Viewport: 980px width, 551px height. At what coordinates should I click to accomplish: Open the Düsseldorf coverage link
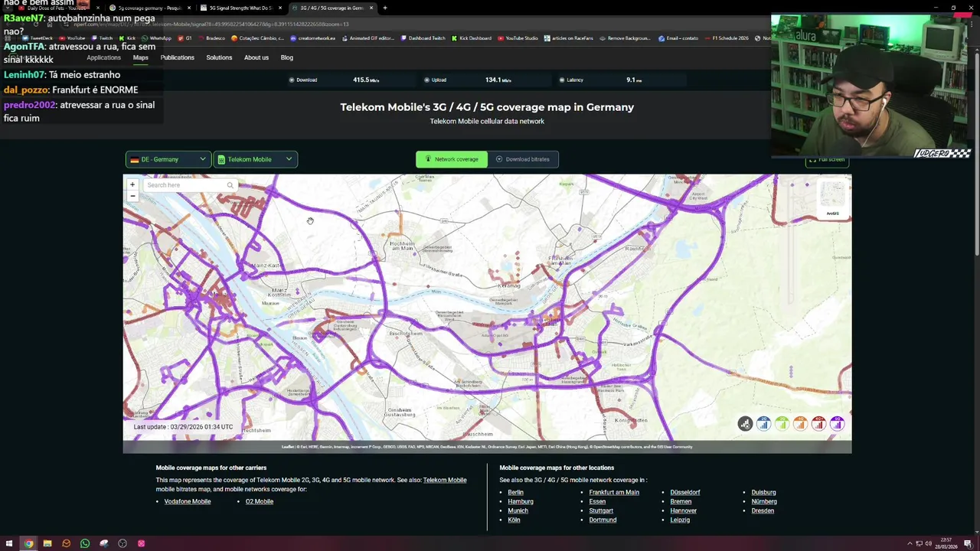coord(685,492)
